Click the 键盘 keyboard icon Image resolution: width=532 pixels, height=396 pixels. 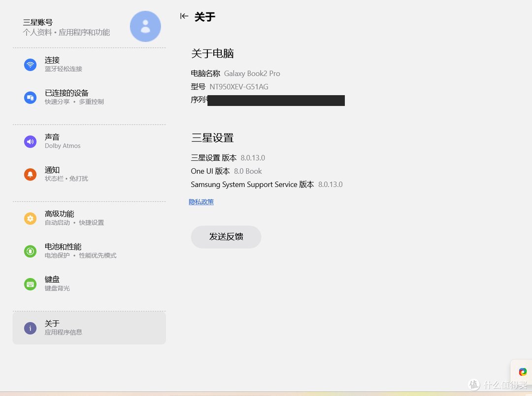30,284
